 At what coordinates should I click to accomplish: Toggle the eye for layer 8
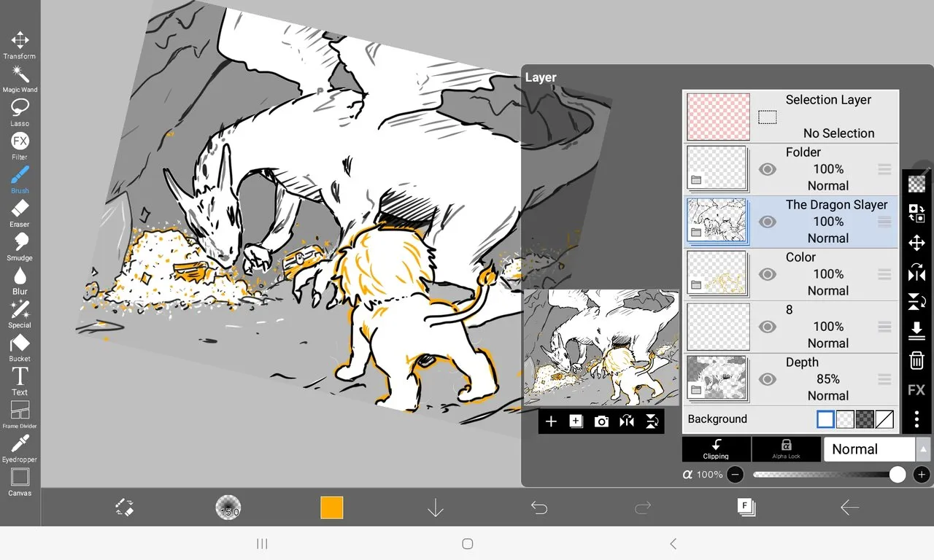pos(767,327)
